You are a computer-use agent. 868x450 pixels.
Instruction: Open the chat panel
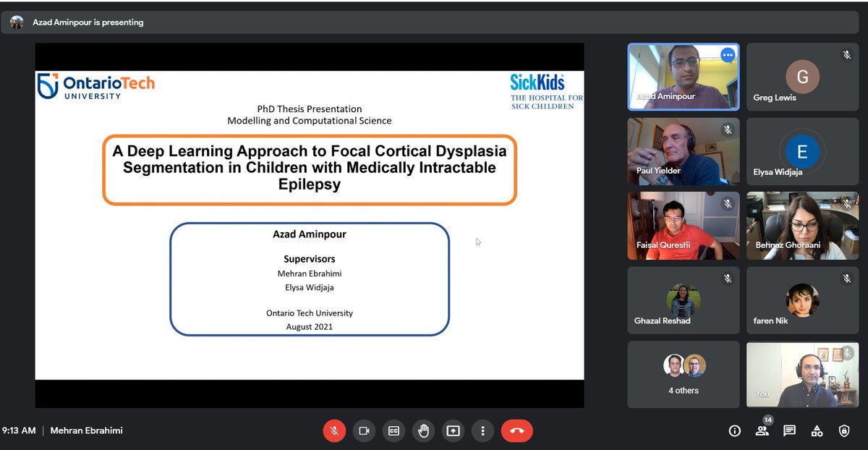789,430
